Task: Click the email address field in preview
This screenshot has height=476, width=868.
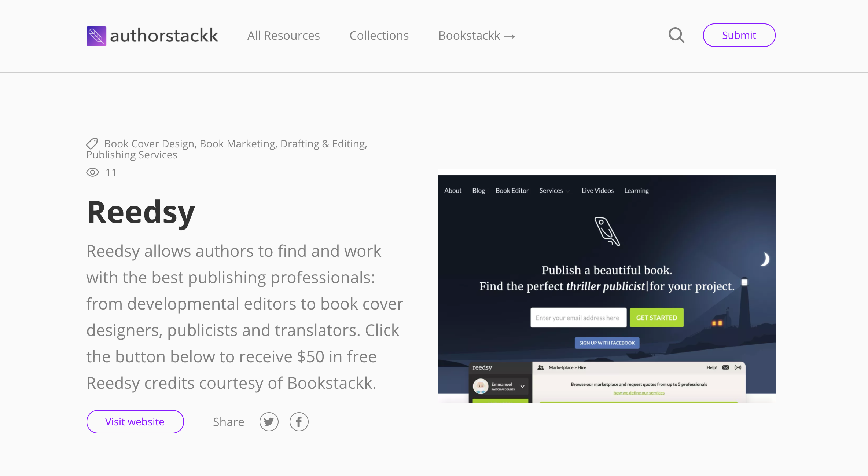Action: click(x=578, y=318)
